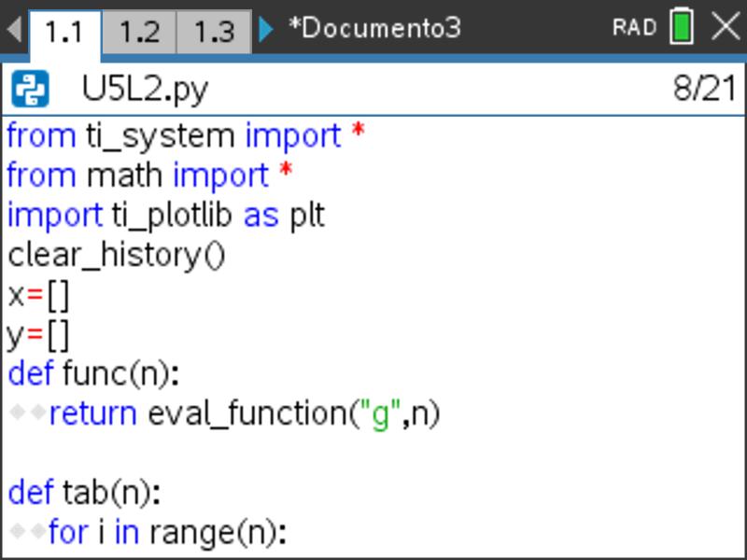This screenshot has height=560, width=747.
Task: Click the U5L2.py file name
Action: click(145, 90)
